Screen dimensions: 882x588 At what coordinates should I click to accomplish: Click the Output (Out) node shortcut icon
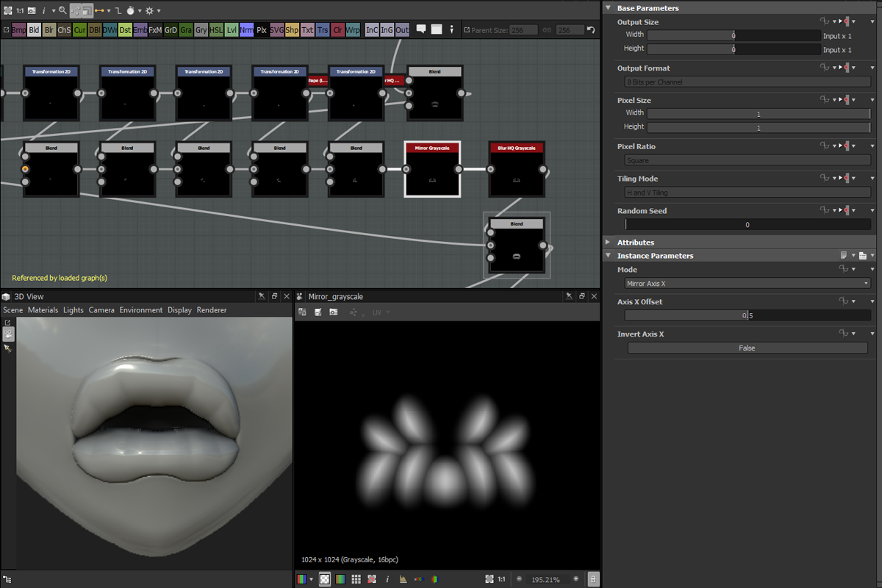pyautogui.click(x=402, y=30)
